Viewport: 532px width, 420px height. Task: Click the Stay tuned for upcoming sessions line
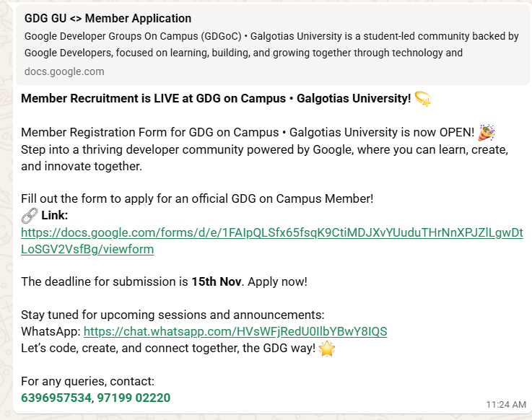[x=173, y=315]
